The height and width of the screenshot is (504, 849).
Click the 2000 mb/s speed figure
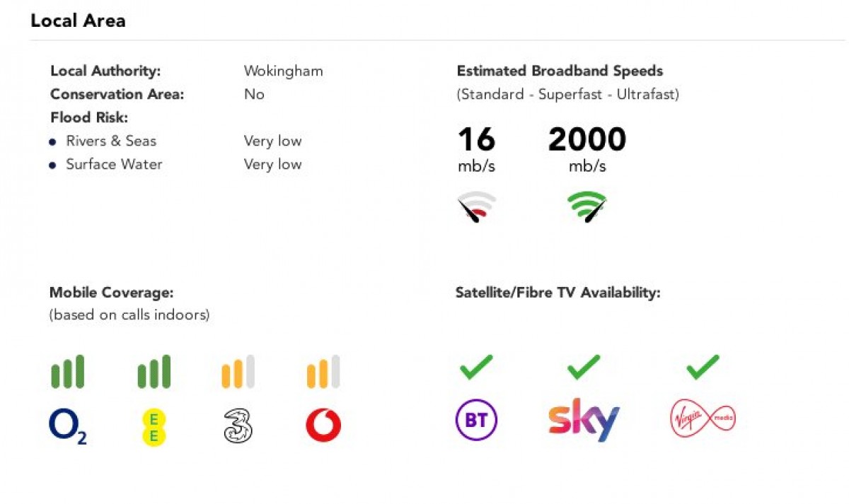(x=587, y=140)
